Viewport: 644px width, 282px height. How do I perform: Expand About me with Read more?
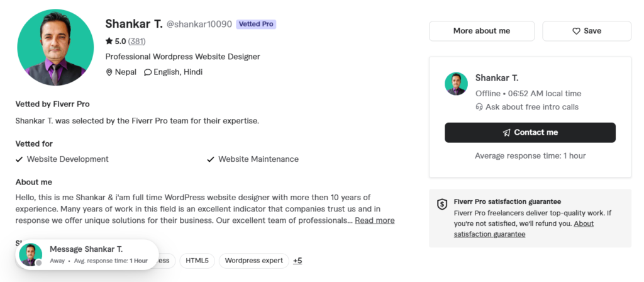(x=375, y=220)
